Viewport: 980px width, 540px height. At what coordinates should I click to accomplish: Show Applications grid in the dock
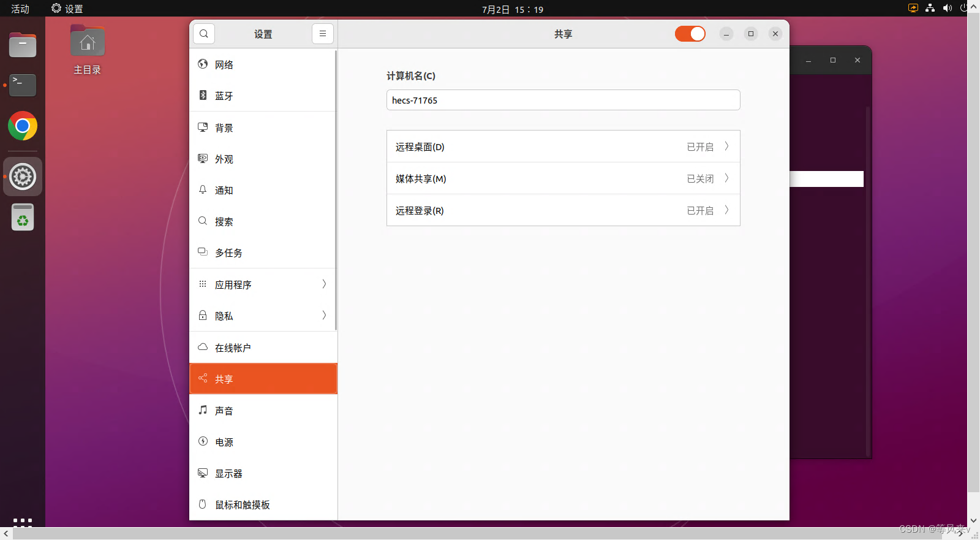(x=23, y=522)
